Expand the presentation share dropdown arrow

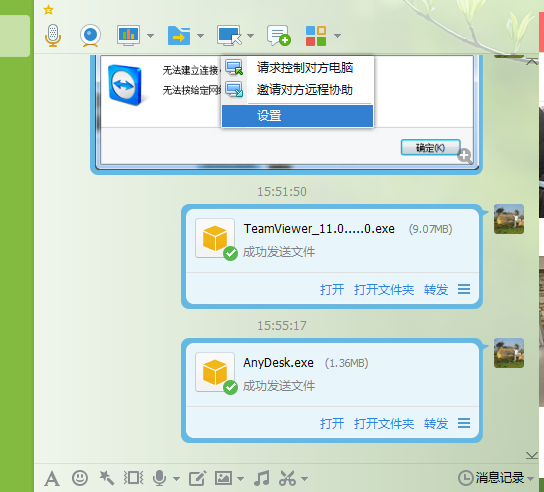(150, 35)
